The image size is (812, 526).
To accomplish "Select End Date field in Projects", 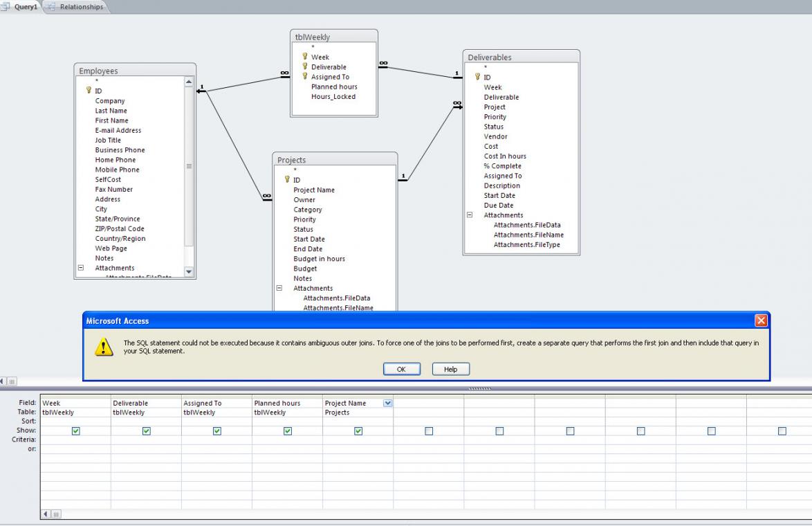I will click(x=308, y=248).
